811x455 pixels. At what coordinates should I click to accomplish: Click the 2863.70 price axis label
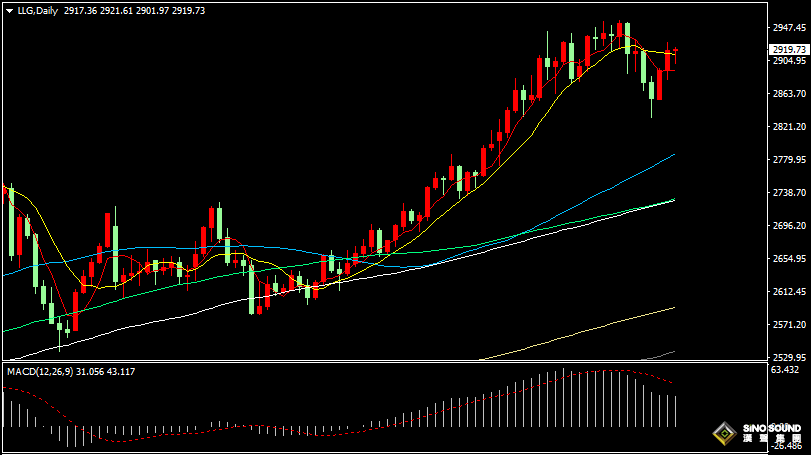(x=789, y=94)
